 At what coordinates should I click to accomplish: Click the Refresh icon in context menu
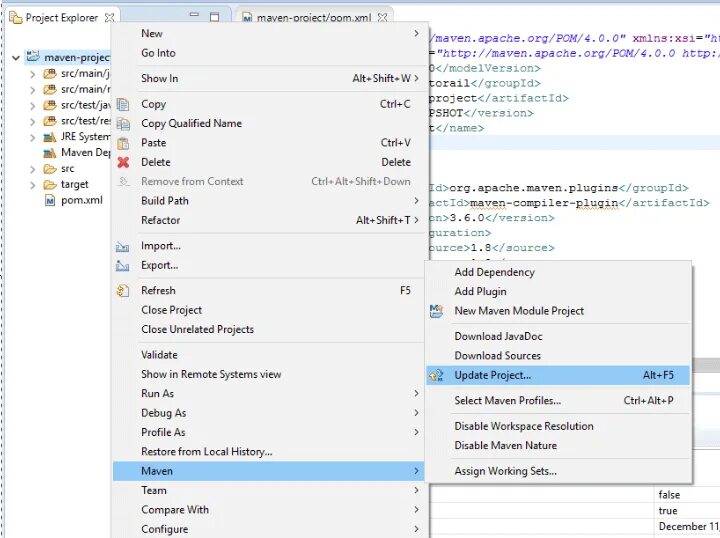[123, 291]
